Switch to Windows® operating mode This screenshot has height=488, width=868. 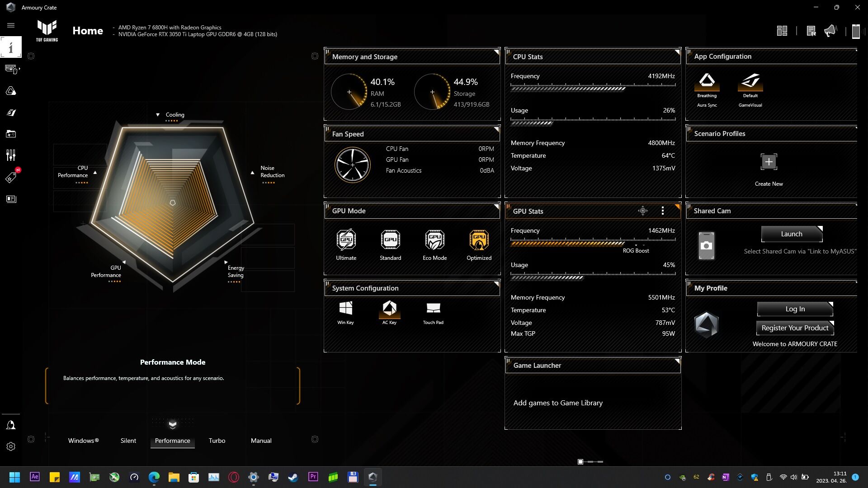pyautogui.click(x=83, y=441)
